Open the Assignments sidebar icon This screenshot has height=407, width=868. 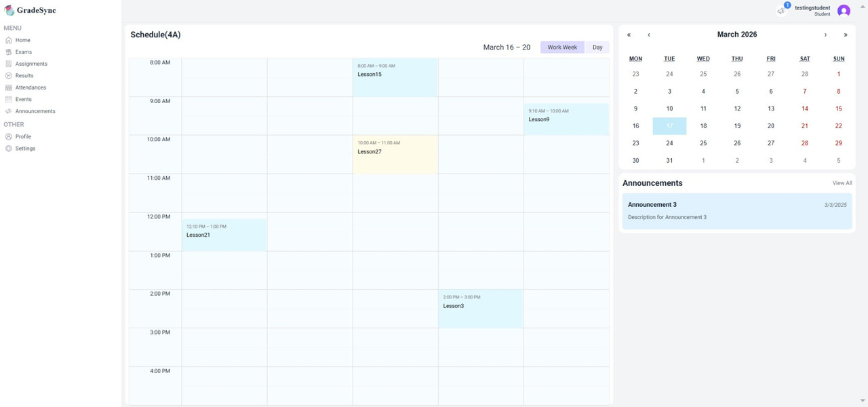(x=8, y=64)
